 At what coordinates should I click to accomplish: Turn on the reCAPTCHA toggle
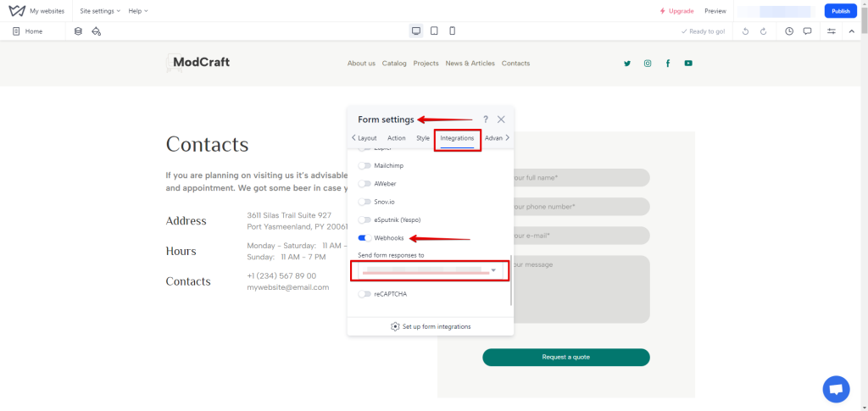pyautogui.click(x=364, y=294)
